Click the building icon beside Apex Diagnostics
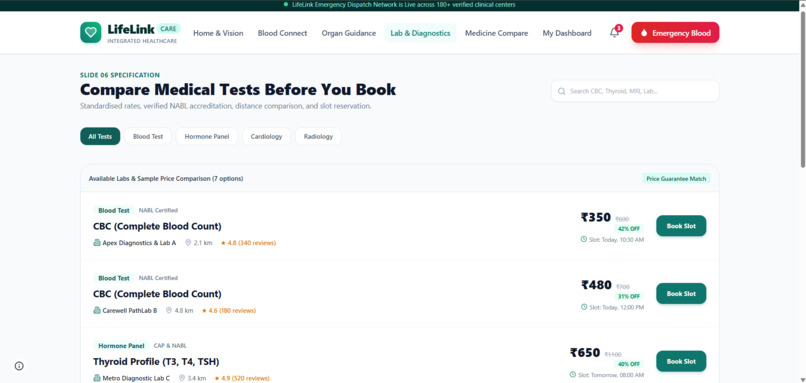Screen dimensions: 806x383 point(97,243)
